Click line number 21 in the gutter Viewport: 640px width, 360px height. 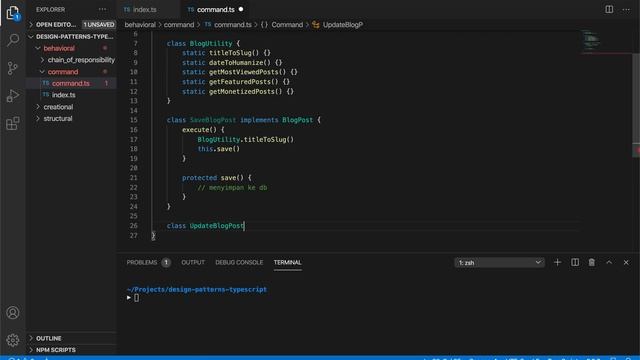133,178
